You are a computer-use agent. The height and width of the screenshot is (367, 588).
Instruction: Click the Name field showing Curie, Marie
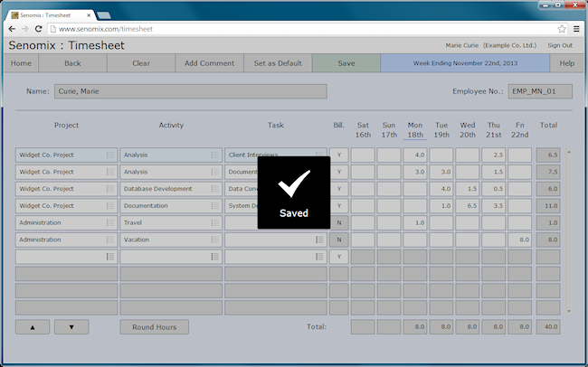click(191, 91)
